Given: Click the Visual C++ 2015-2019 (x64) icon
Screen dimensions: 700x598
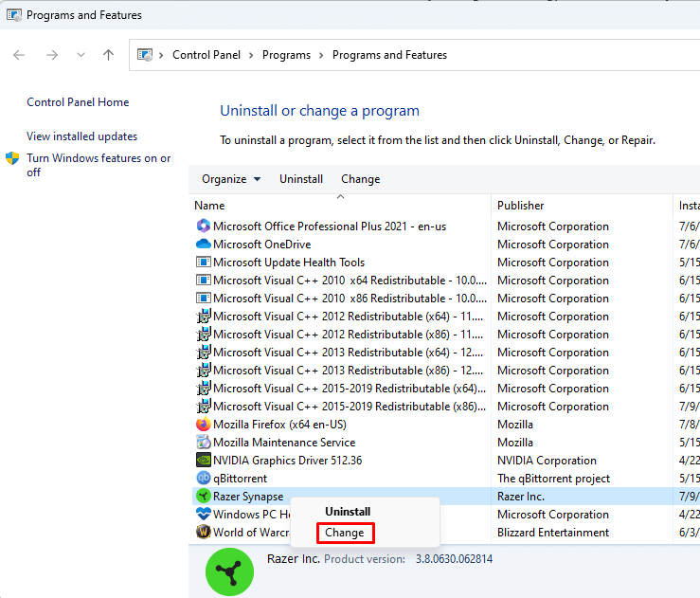Looking at the screenshot, I should (x=203, y=389).
